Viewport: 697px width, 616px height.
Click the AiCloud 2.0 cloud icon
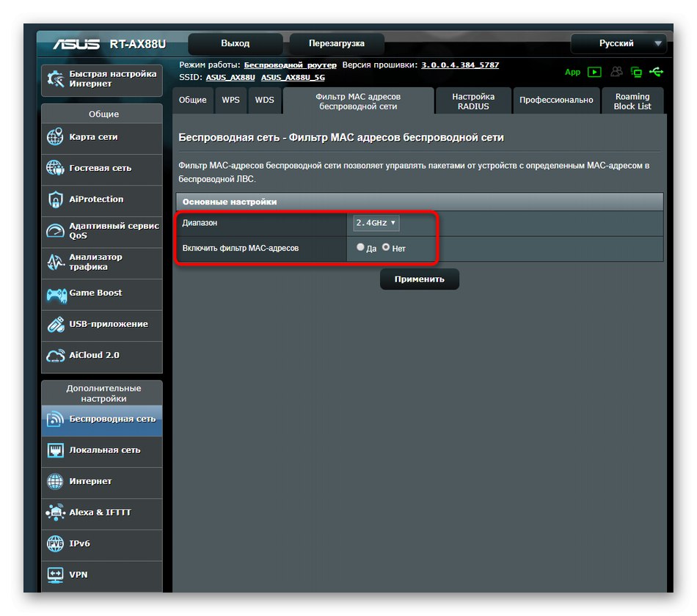coord(55,356)
